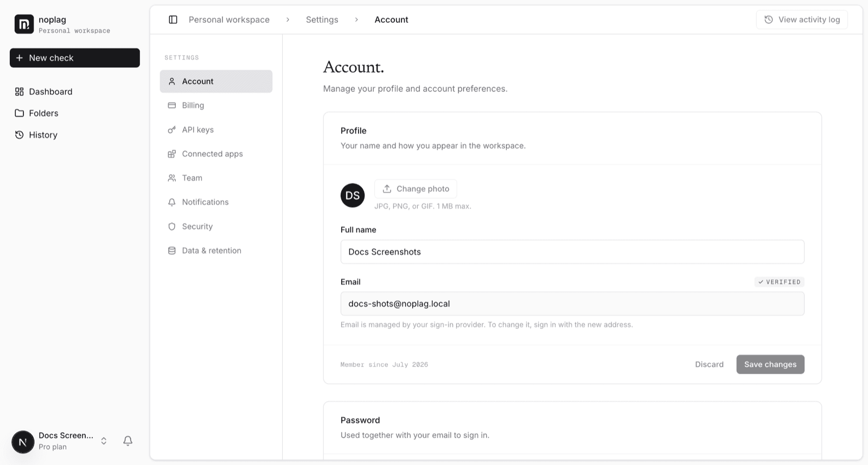Click 'JPG, PNG, or GIF. 1 MB max.' hint
868x465 pixels.
tap(423, 206)
